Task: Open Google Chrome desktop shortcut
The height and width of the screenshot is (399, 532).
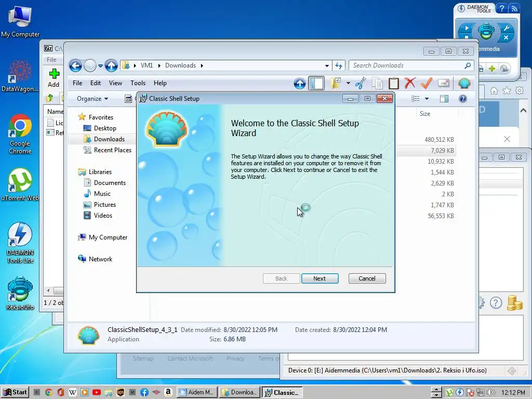Action: coord(20,135)
